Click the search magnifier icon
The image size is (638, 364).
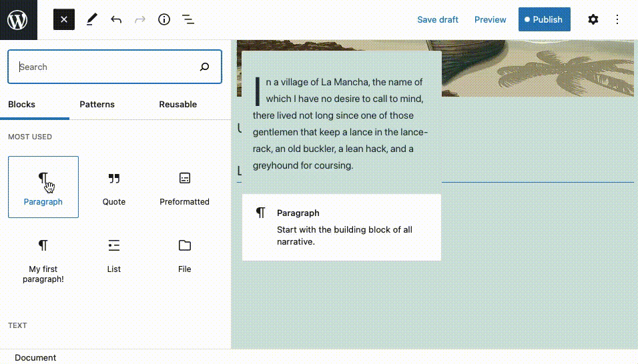pyautogui.click(x=204, y=67)
